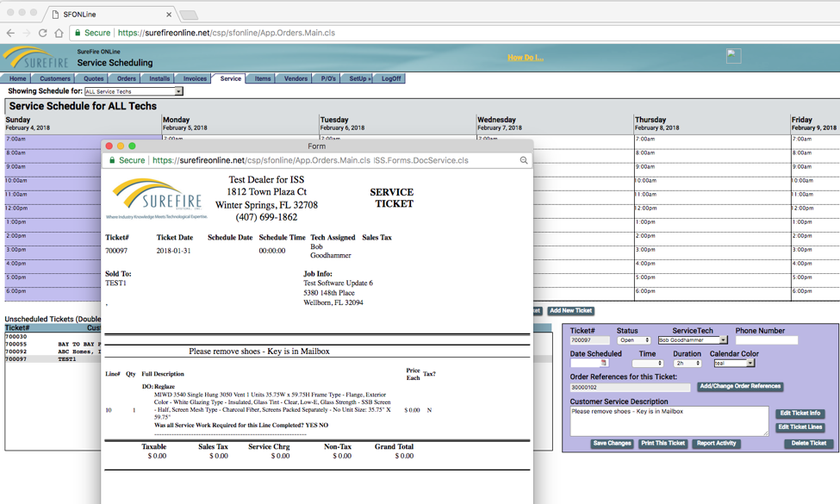Screen dimensions: 840x504
Task: Close the SFONLine browser tab
Action: (x=169, y=15)
